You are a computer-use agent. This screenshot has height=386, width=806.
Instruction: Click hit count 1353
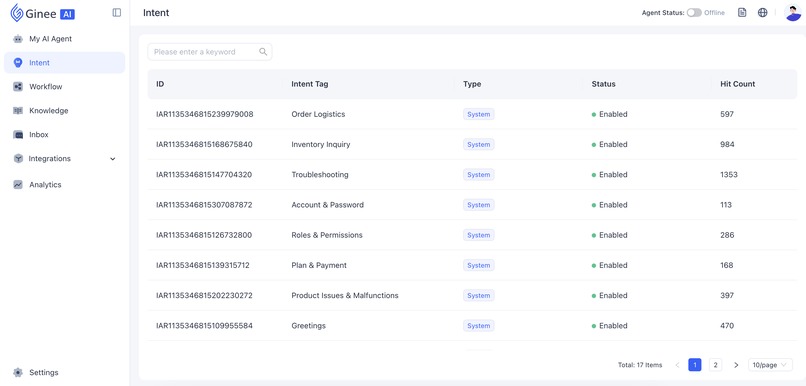click(729, 175)
